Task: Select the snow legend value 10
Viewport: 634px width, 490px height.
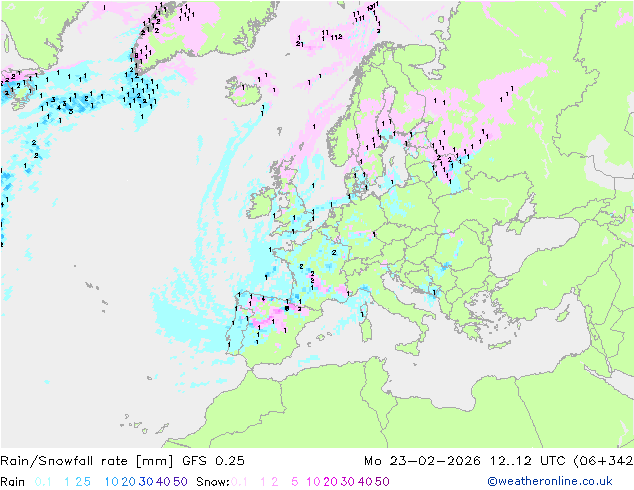Action: [313, 482]
